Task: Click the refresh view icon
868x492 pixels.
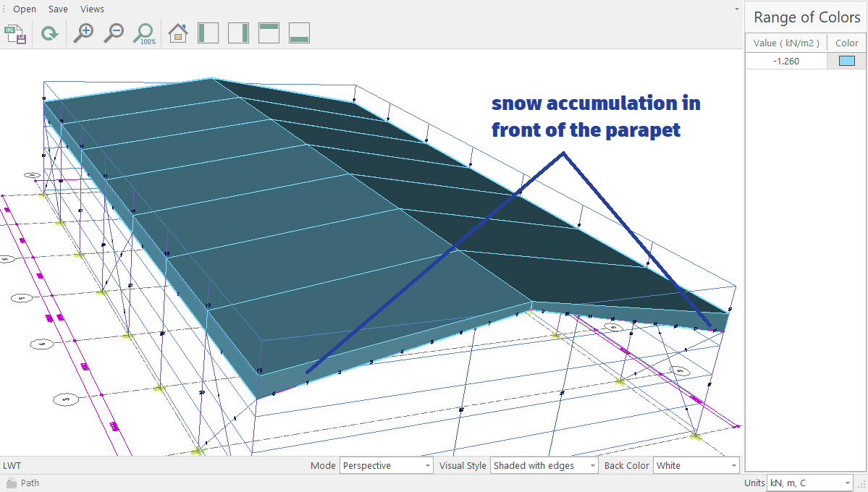Action: 49,33
